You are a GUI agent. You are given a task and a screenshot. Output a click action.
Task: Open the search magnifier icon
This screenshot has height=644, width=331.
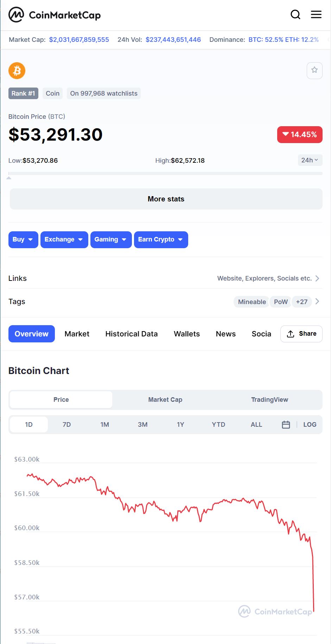tap(295, 14)
